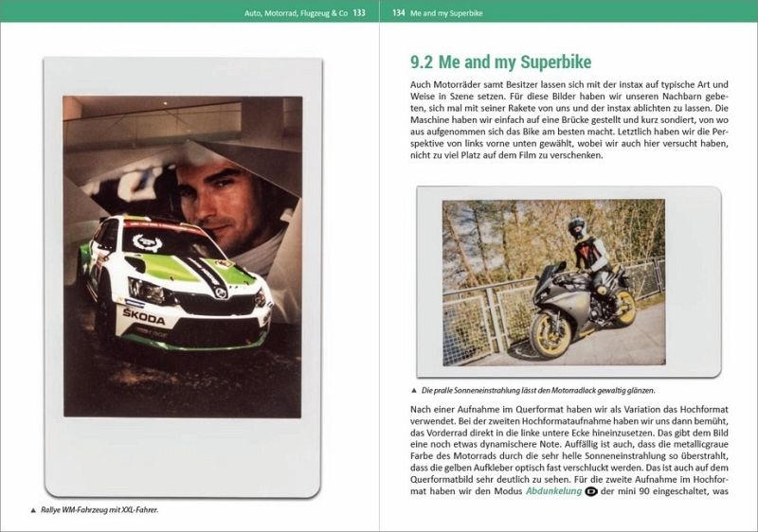This screenshot has width=758, height=532.
Task: Click page number 134 in header
Action: (398, 13)
